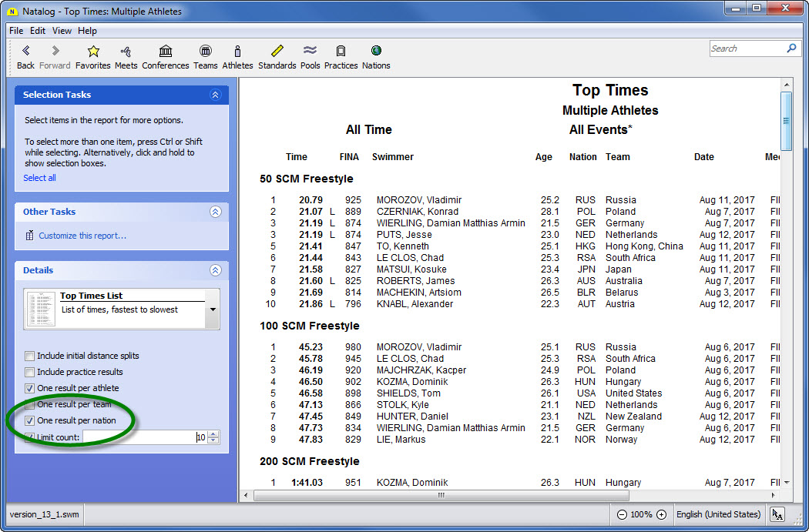Open the Nations globe icon
809x532 pixels.
pyautogui.click(x=376, y=52)
